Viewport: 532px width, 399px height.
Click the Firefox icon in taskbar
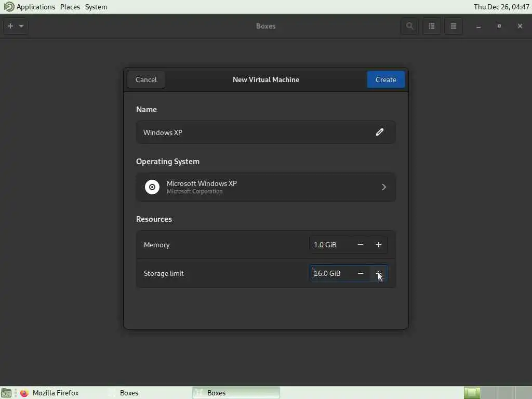tap(24, 393)
